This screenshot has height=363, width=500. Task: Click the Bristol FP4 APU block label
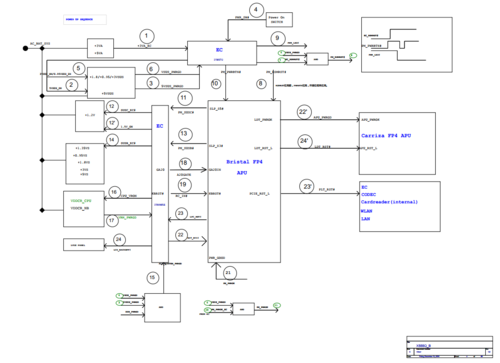point(244,167)
